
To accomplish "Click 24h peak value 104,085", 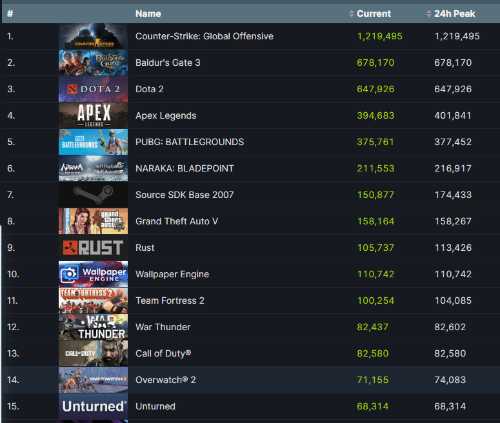I will point(453,301).
